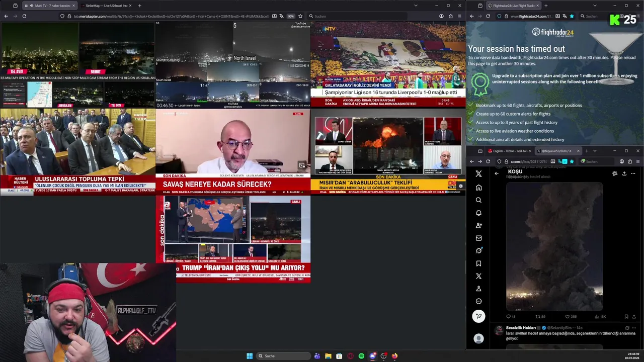Open Tel Aviv night skyline camera feed
This screenshot has height=362, width=644.
(39, 49)
